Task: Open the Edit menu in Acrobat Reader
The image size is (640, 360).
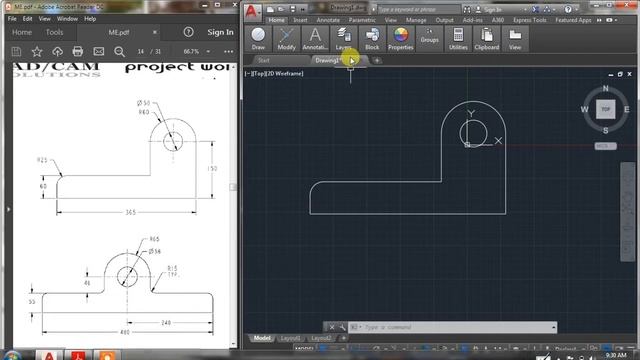Action: point(27,19)
